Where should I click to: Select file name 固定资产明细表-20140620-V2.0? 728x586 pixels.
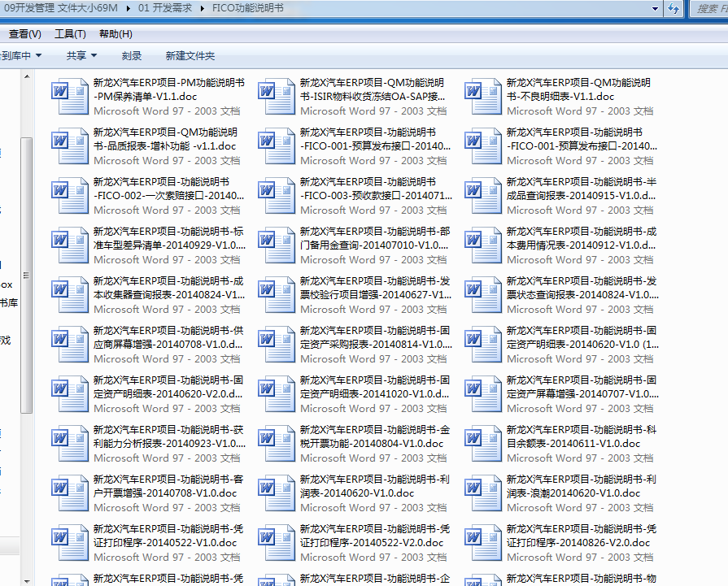coord(168,387)
